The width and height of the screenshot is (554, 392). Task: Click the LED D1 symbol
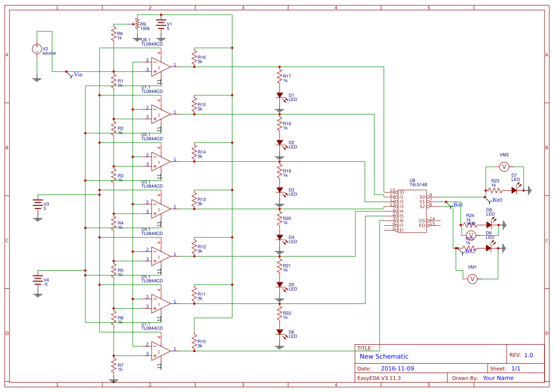(280, 95)
